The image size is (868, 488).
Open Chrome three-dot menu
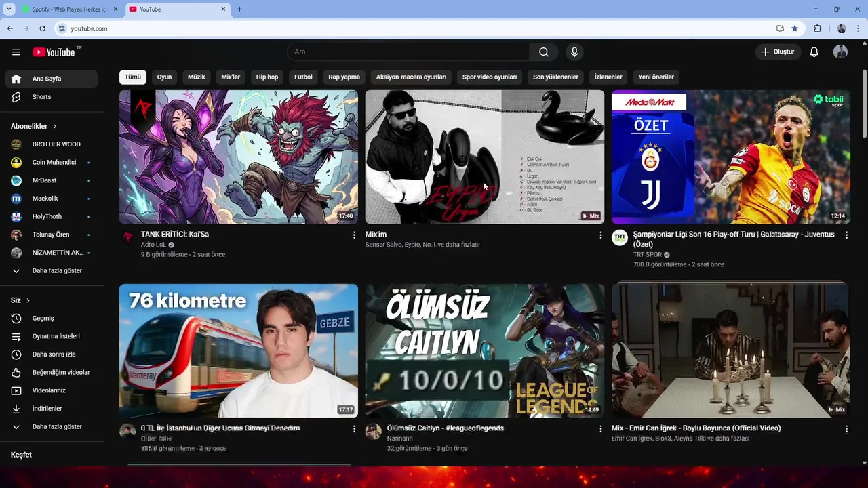858,28
